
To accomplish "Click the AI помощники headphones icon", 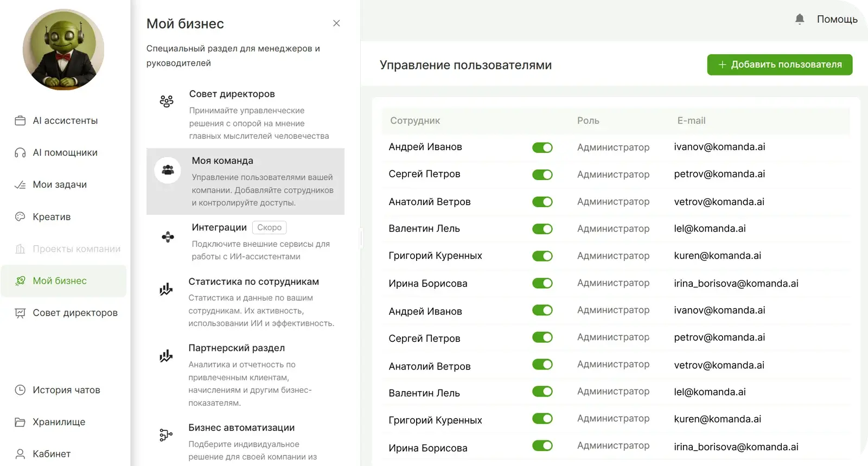I will (20, 152).
